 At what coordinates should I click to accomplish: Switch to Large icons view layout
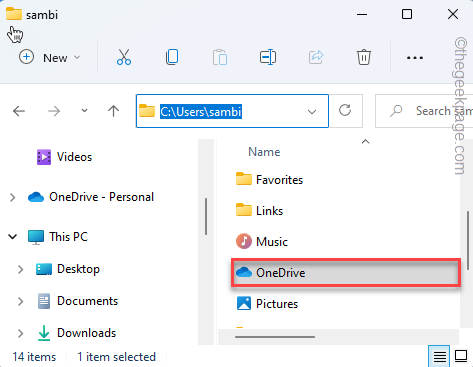click(461, 356)
